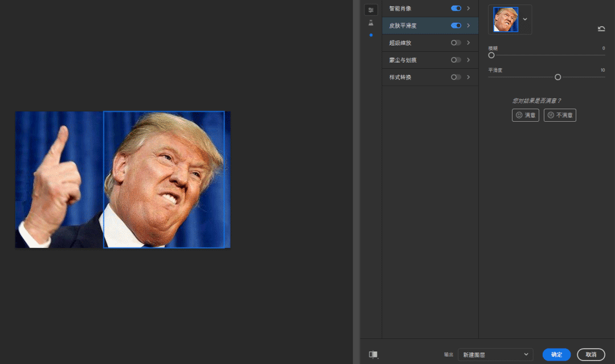Click the reset filter settings icon
Screen dimensions: 615x364
click(601, 28)
